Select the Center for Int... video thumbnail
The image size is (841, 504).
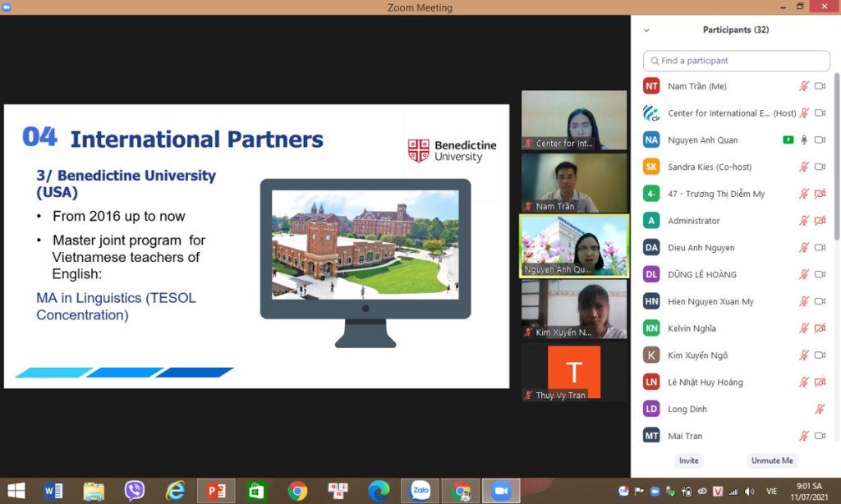[574, 120]
